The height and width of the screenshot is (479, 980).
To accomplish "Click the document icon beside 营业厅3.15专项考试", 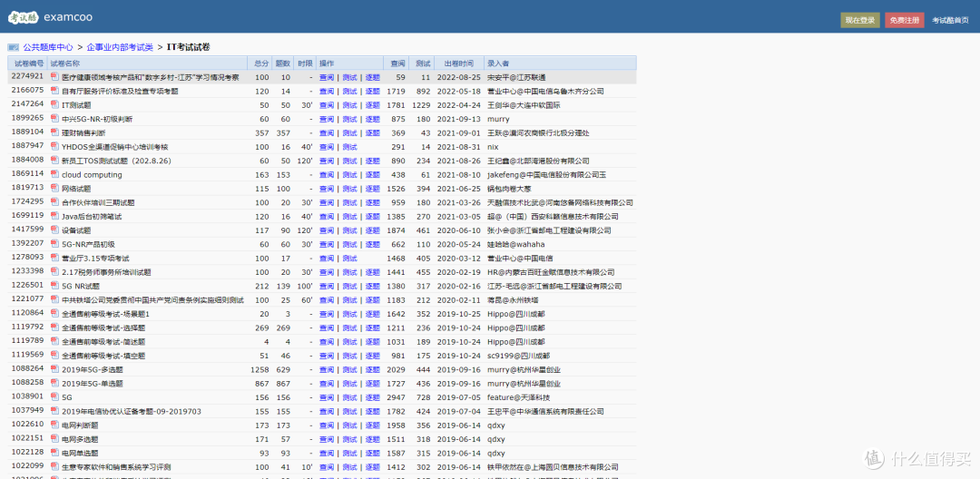I will [x=54, y=258].
